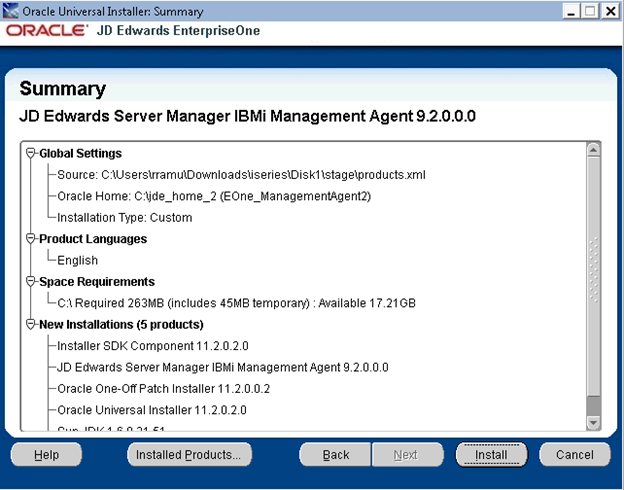
Task: Collapse New Installations (5 products) node
Action: pyautogui.click(x=31, y=324)
